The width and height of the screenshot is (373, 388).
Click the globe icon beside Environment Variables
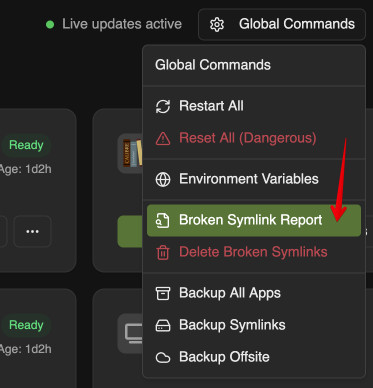163,179
